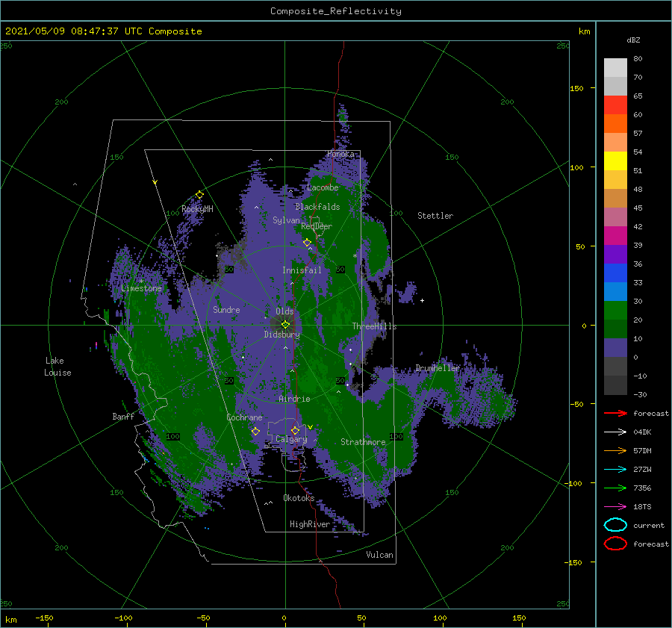
Task: Click the -30 value on dBZ scale
Action: (x=640, y=395)
